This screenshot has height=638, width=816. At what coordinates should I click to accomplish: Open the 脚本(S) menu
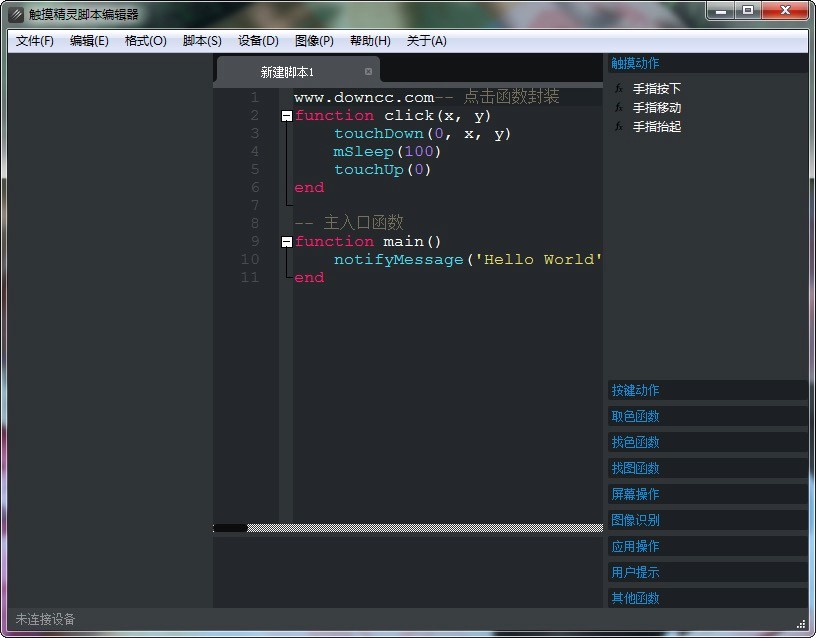coord(202,41)
